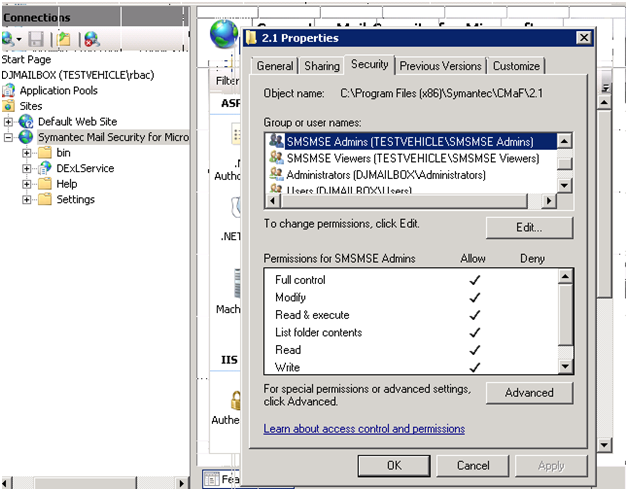Click up arrow of group names scrollbar
This screenshot has height=491, width=628.
coord(564,141)
